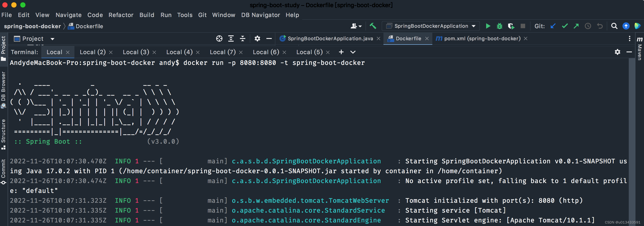
Task: Click the terminal vertical scrollbar
Action: [x=631, y=142]
